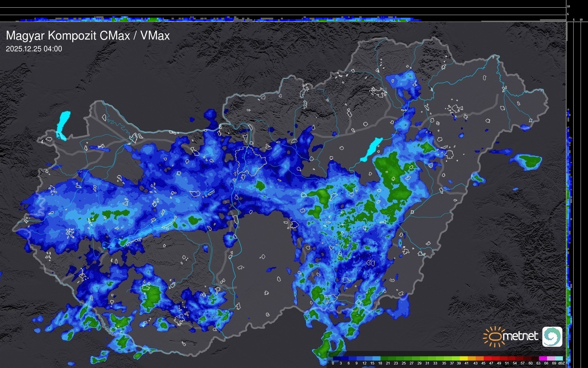Click the Lake Tisza cyan shape

tap(371, 149)
